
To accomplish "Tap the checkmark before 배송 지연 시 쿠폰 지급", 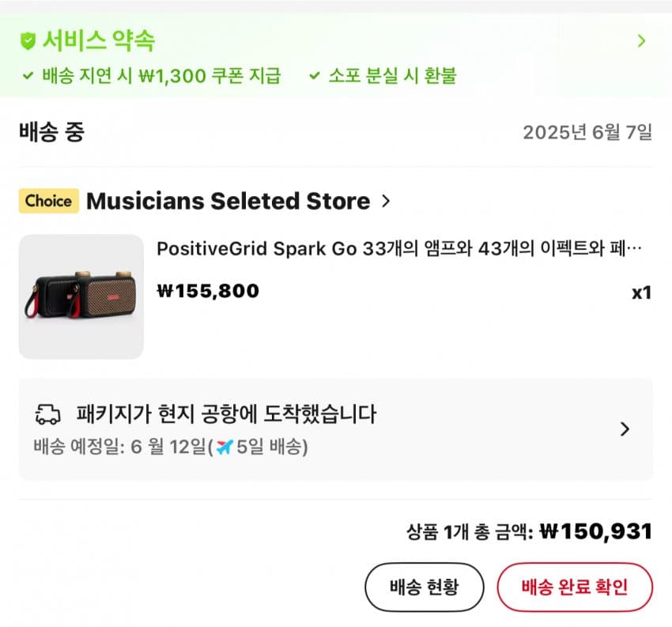I will pos(28,77).
